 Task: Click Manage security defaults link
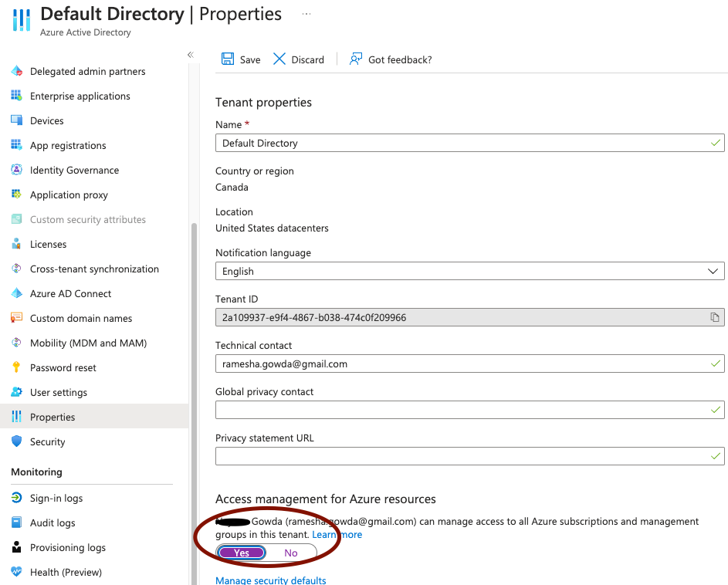pos(271,580)
